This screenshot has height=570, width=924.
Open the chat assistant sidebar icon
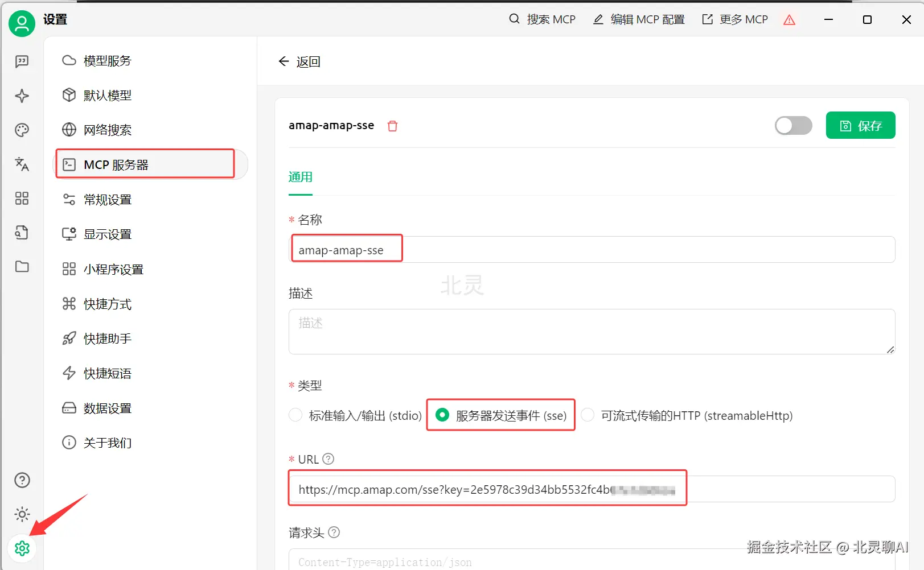point(22,61)
